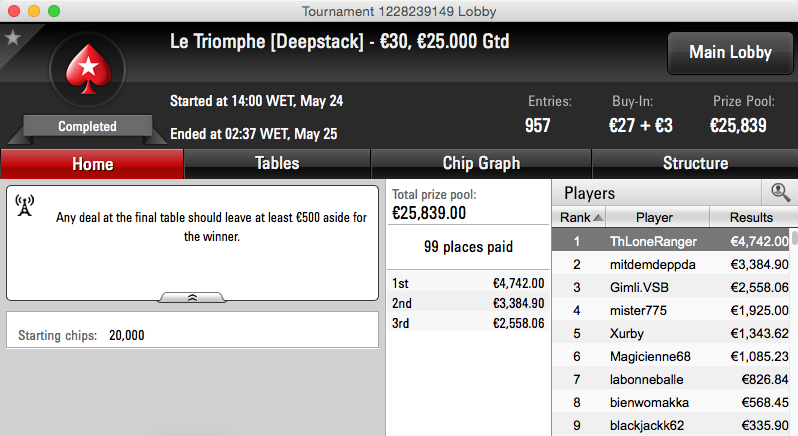Click the PokerStars spade logo
The height and width of the screenshot is (436, 798).
pos(88,70)
